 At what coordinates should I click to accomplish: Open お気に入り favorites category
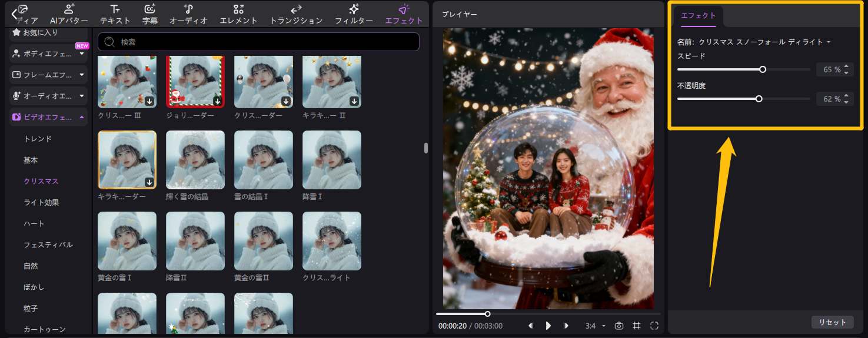pyautogui.click(x=49, y=33)
